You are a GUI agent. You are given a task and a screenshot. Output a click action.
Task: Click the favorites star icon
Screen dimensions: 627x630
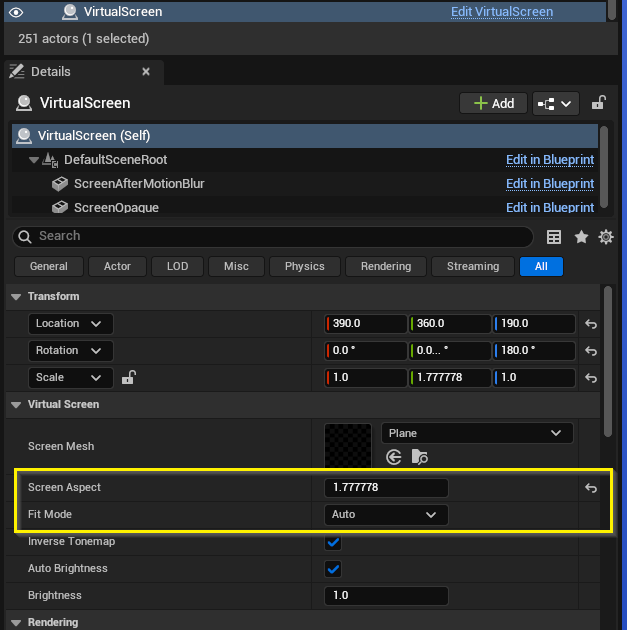pos(581,237)
